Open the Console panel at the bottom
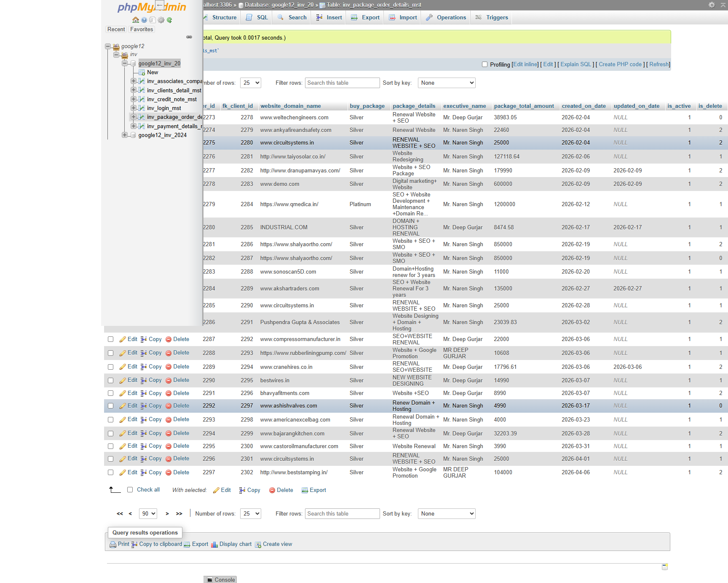 pos(220,579)
